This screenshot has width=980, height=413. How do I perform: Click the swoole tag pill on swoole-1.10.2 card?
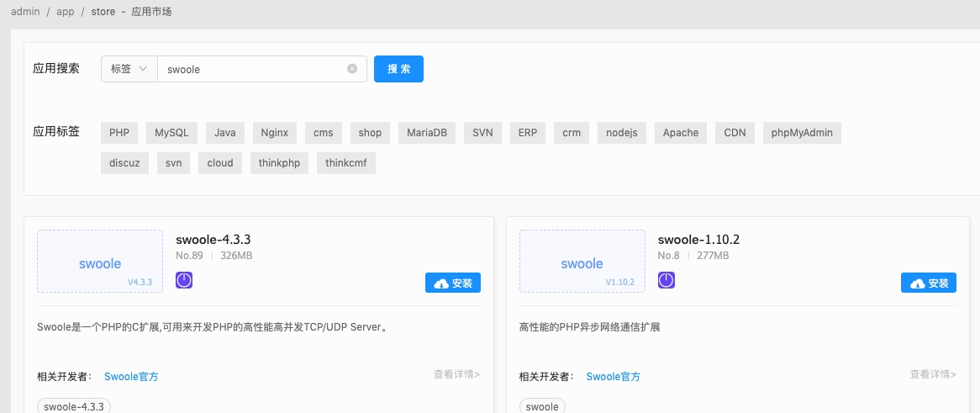(542, 406)
